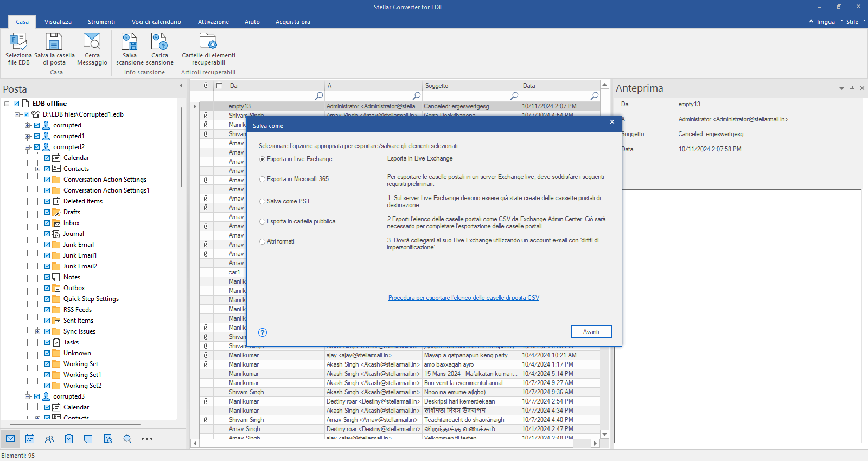Open the Casa ribbon tab

point(22,22)
